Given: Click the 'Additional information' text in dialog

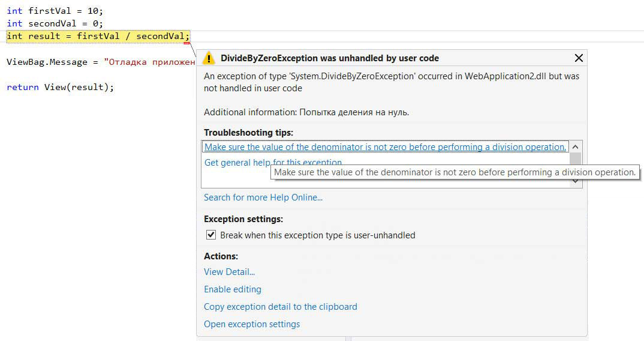Looking at the screenshot, I should (306, 112).
